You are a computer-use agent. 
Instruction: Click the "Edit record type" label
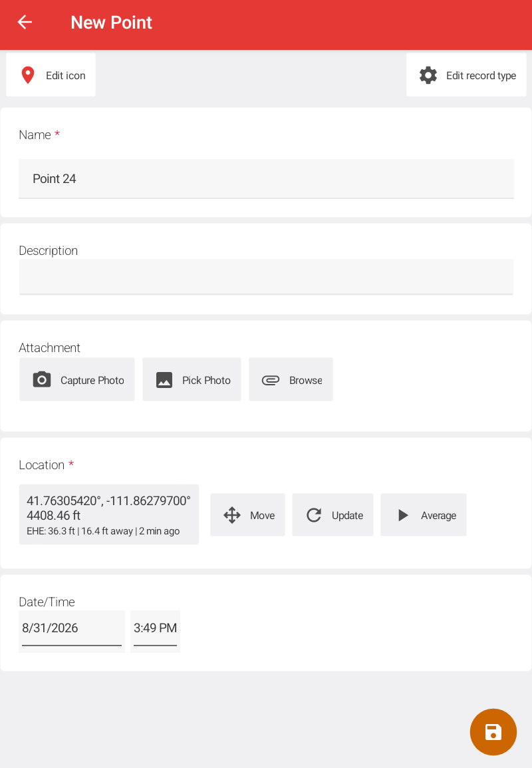click(481, 75)
